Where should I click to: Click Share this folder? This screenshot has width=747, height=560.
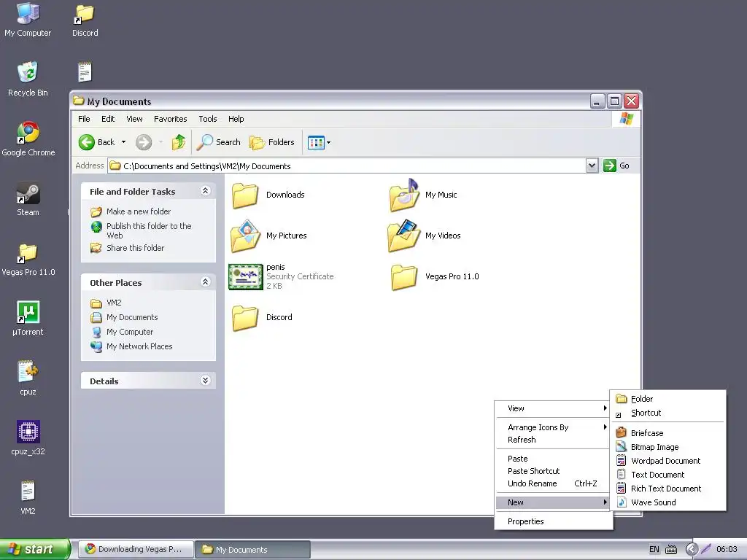coord(135,248)
